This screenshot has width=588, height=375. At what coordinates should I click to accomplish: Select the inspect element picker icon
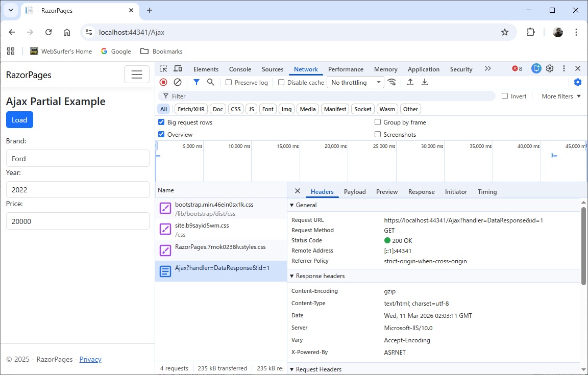163,69
